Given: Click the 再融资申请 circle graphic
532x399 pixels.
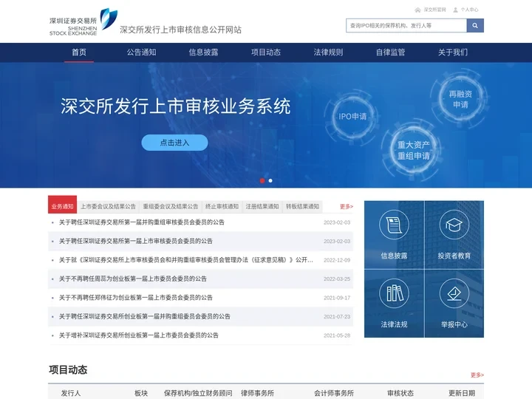Looking at the screenshot, I should pos(460,99).
